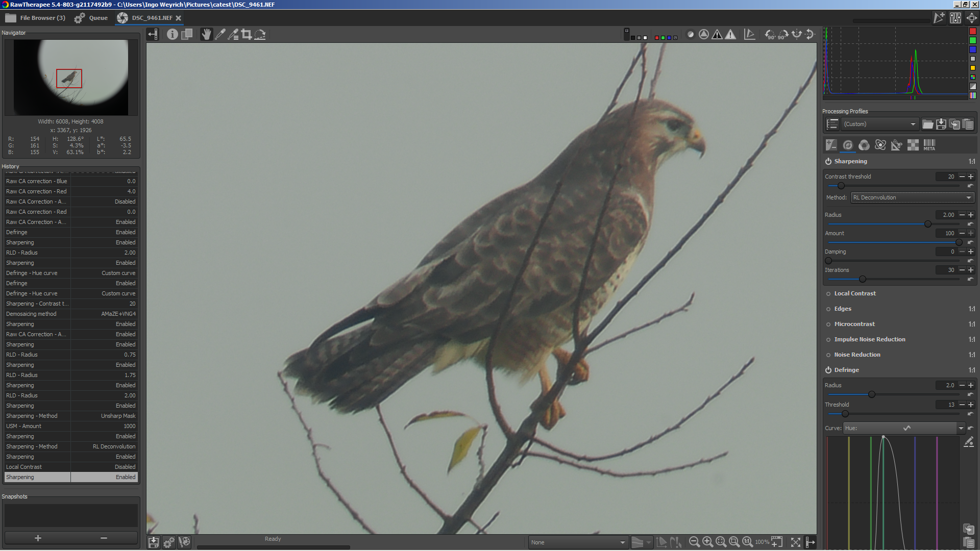Open a new detail window
980x551 pixels.
(777, 542)
